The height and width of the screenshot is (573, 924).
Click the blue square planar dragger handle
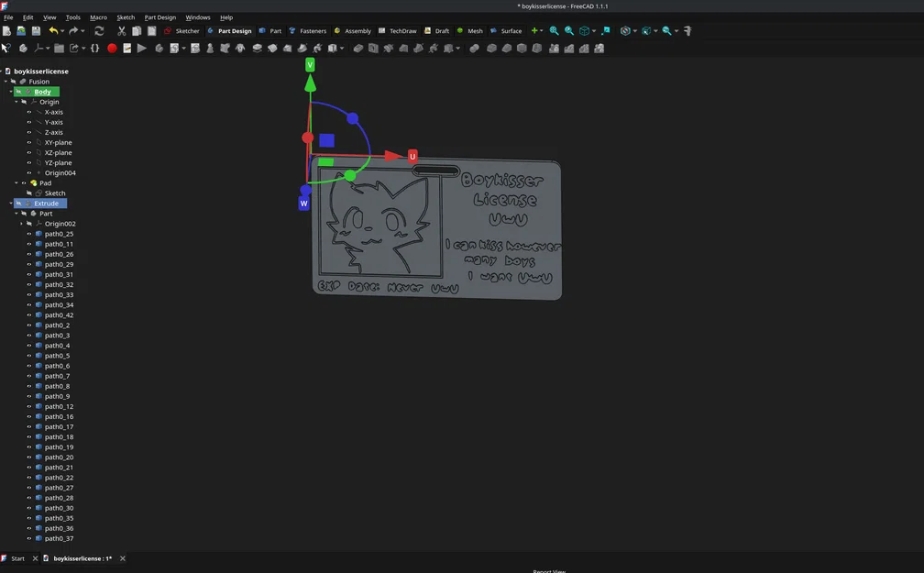click(327, 140)
